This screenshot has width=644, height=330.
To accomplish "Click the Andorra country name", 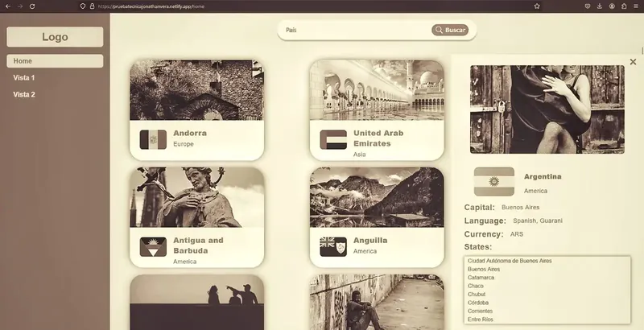I will click(190, 133).
